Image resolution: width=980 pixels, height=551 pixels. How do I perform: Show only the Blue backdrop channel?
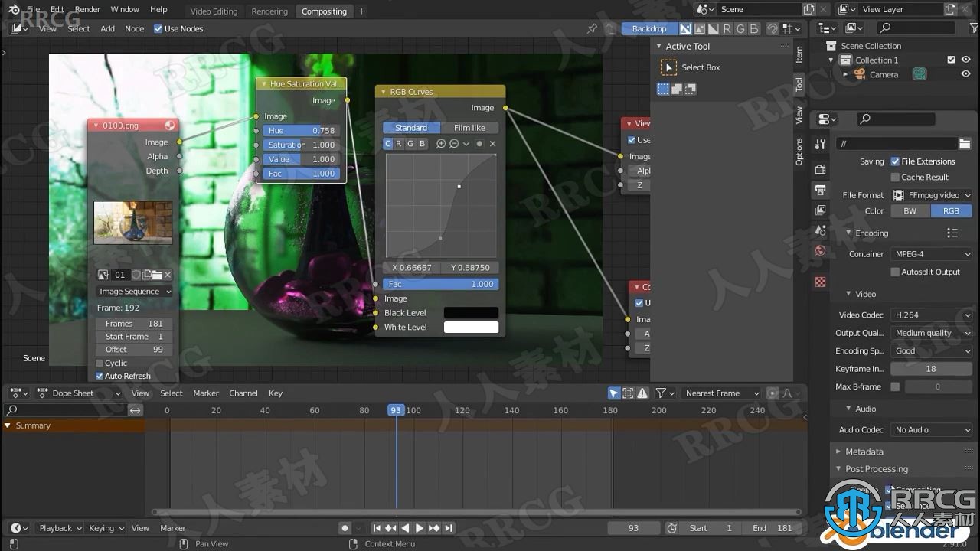tap(754, 28)
